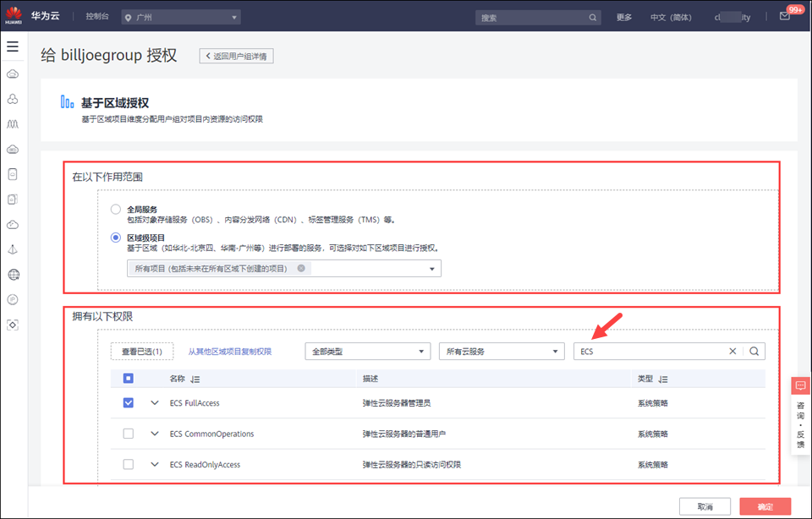The image size is (812, 519).
Task: Clear the ECS search text with the X icon
Action: click(x=732, y=352)
